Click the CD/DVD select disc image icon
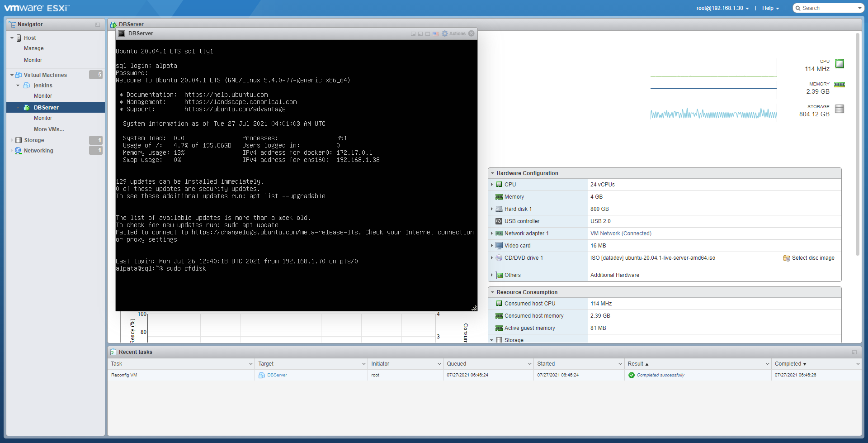Viewport: 868px width, 443px height. pos(786,258)
